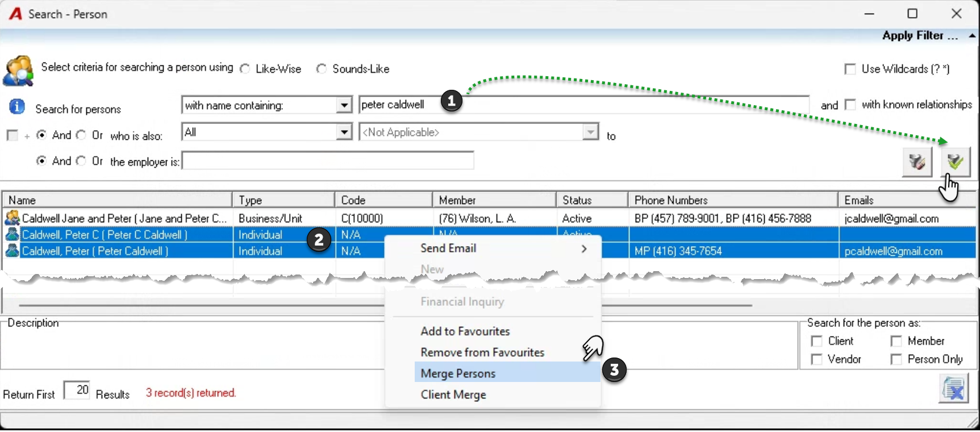Click the blue information icon beside Search for persons

17,106
